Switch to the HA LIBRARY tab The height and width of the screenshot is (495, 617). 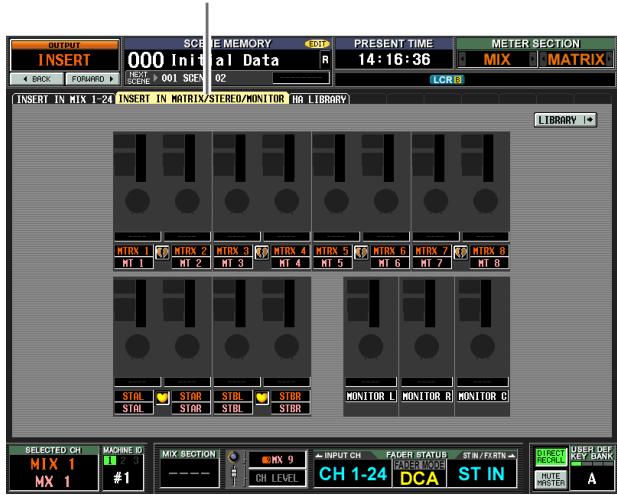(x=320, y=99)
